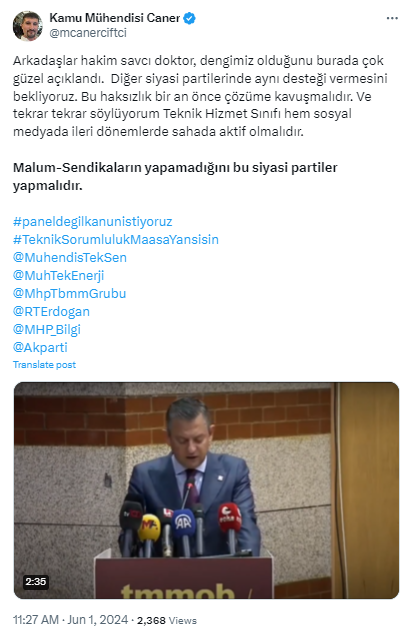Click the tweet's first paragraph text
The height and width of the screenshot is (634, 408).
pyautogui.click(x=200, y=96)
